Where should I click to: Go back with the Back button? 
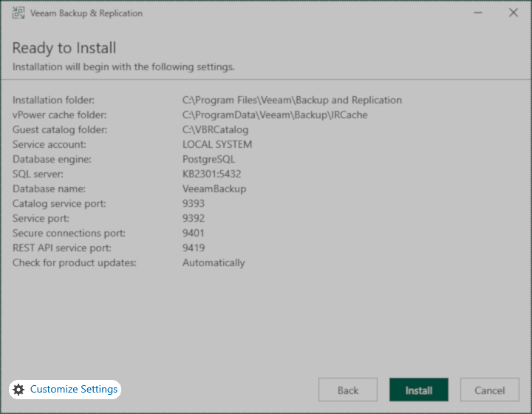click(x=348, y=390)
